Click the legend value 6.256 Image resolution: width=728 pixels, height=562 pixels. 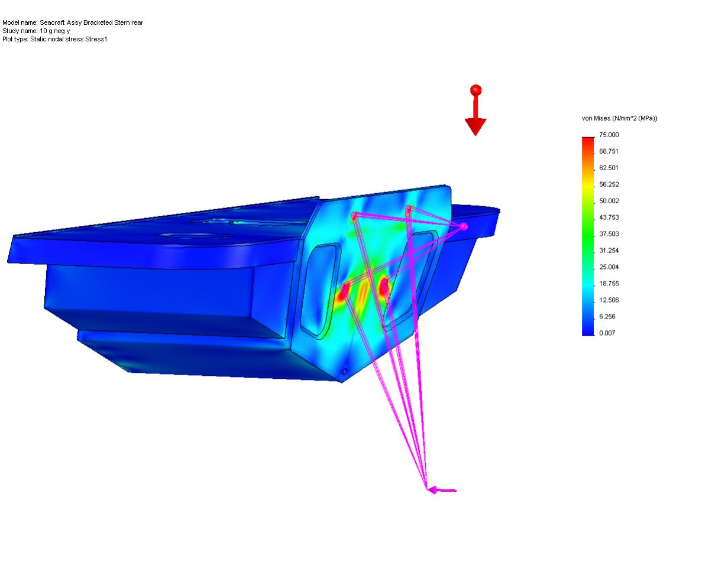pyautogui.click(x=607, y=317)
